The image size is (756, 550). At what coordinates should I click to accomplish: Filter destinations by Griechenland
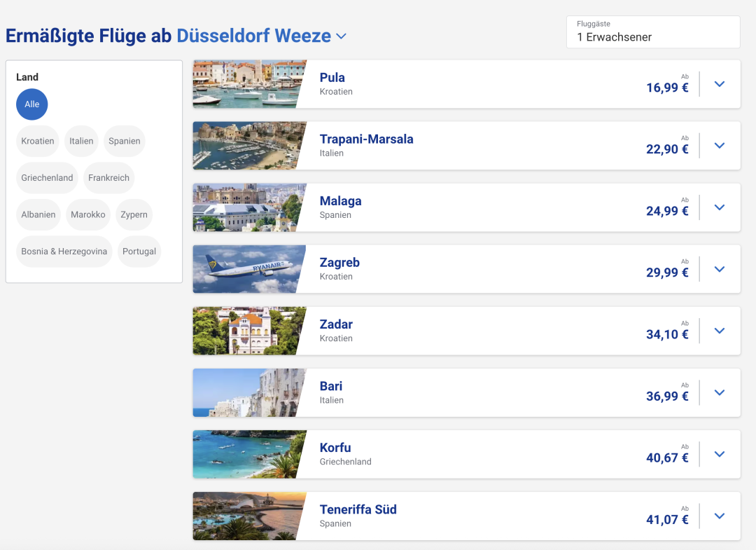47,177
